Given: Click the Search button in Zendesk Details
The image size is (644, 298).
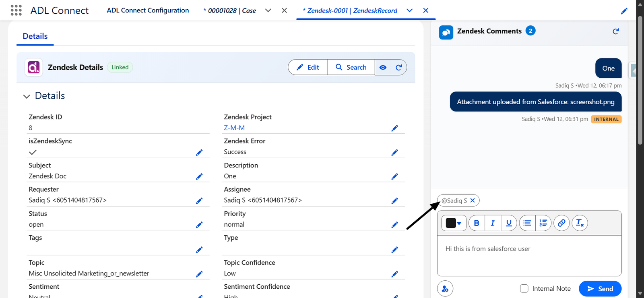Looking at the screenshot, I should coord(351,67).
